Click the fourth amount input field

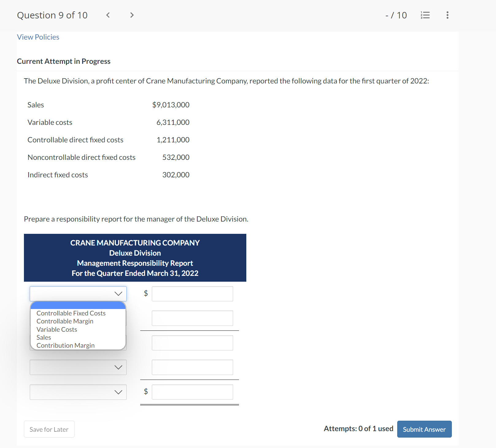(x=192, y=367)
